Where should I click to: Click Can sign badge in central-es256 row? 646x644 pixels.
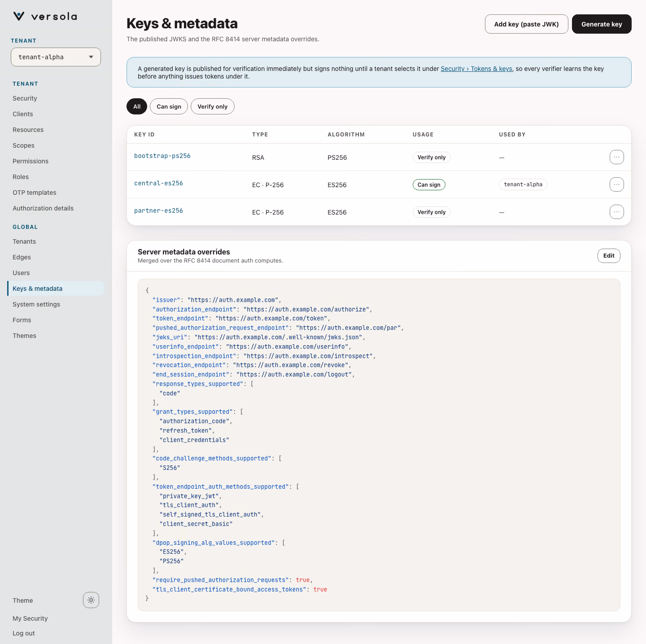click(x=429, y=185)
